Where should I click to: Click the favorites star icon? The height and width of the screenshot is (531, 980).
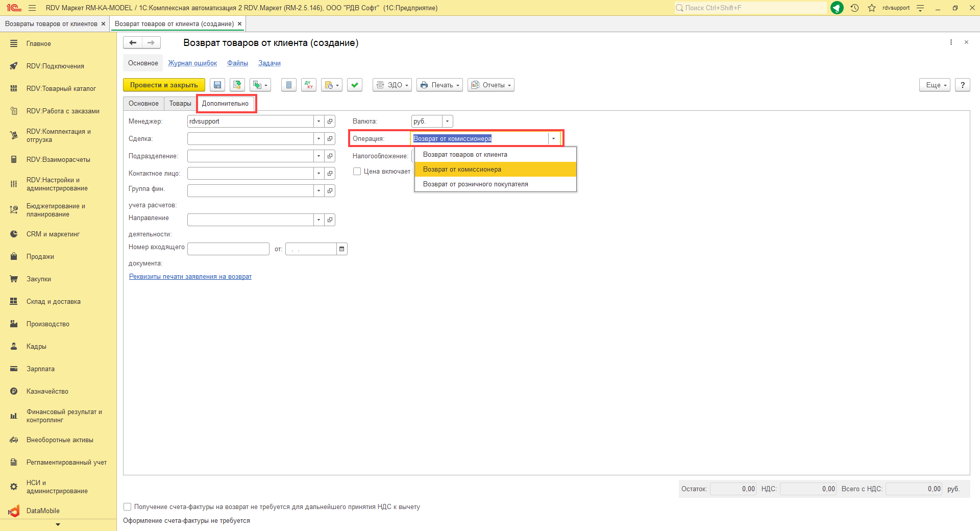point(872,8)
